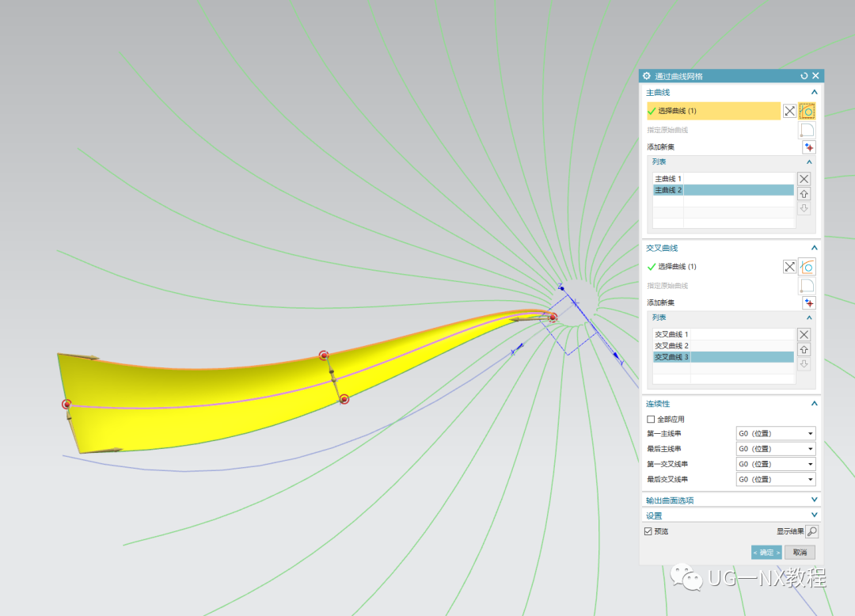Expand the 设置 section

click(814, 515)
